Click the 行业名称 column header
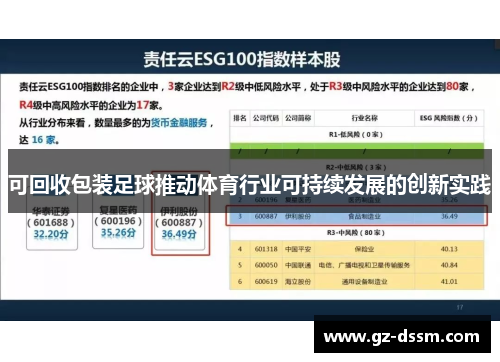Viewport: 500px width, 362px height. (365, 118)
